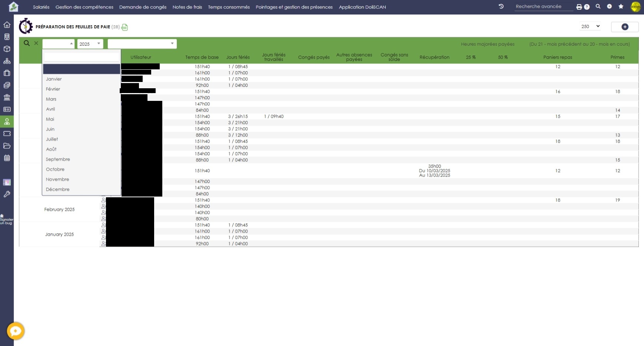Open the bank icon in sidebar
644x346 pixels.
[x=7, y=97]
